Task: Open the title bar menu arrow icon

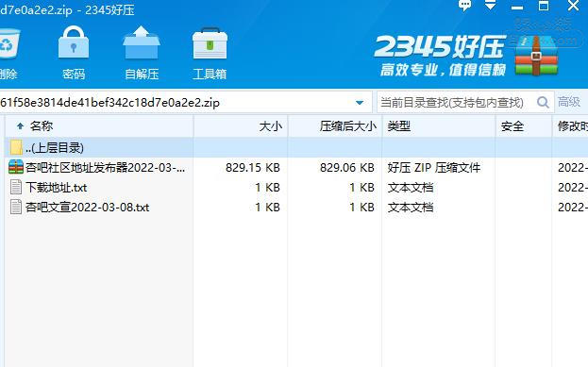Action: (x=491, y=6)
